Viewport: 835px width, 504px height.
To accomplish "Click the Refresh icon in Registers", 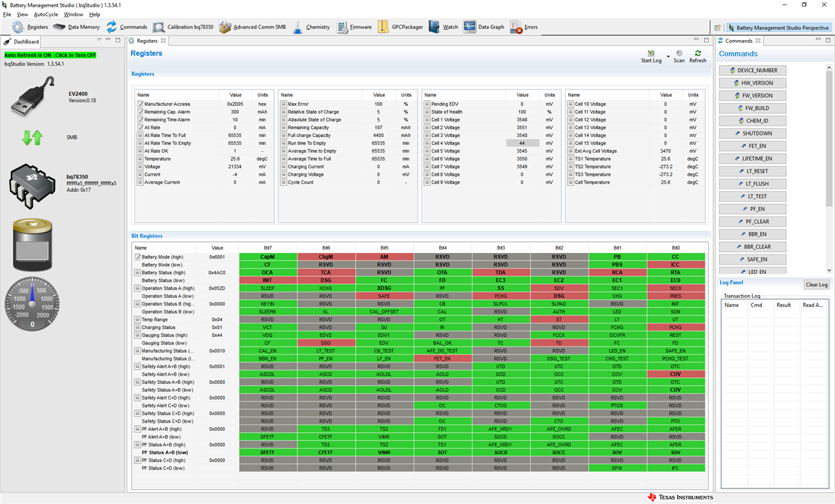I will (698, 54).
